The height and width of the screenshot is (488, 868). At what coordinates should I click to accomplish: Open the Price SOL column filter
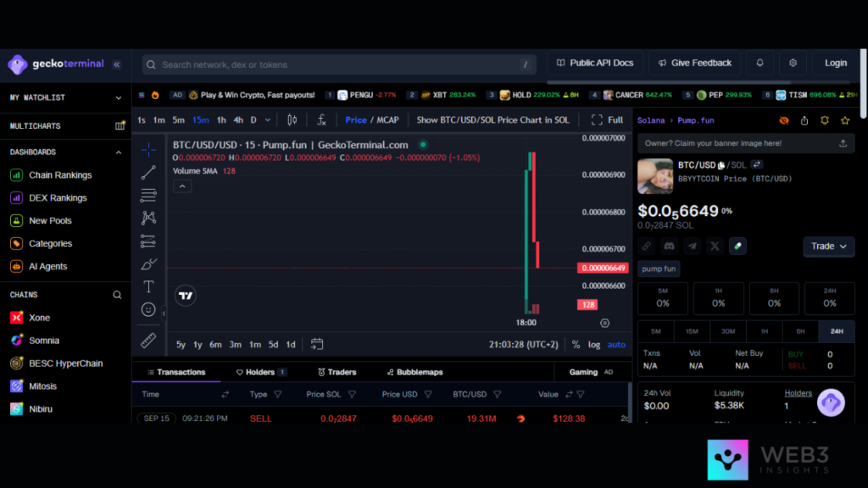click(352, 395)
